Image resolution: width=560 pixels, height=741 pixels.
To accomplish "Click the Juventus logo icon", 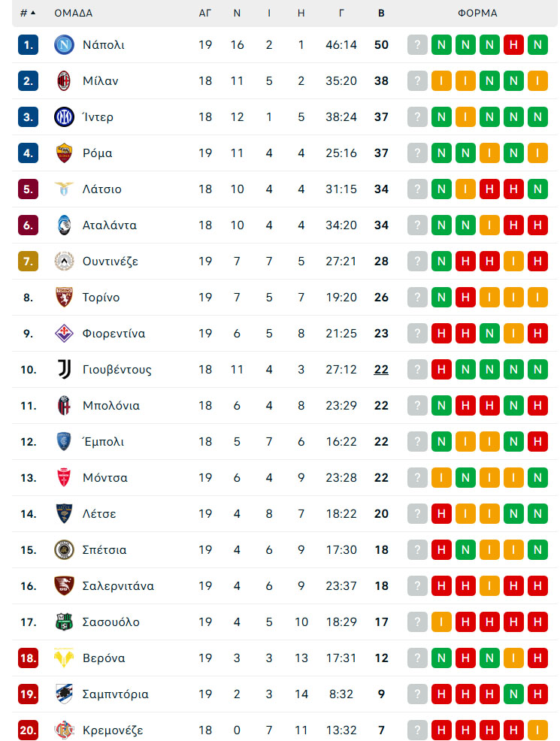I will tap(64, 370).
